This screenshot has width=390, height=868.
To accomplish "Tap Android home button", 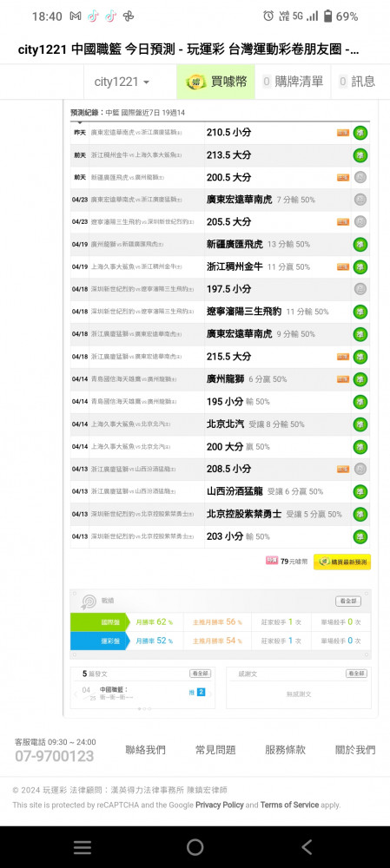I will click(x=195, y=847).
